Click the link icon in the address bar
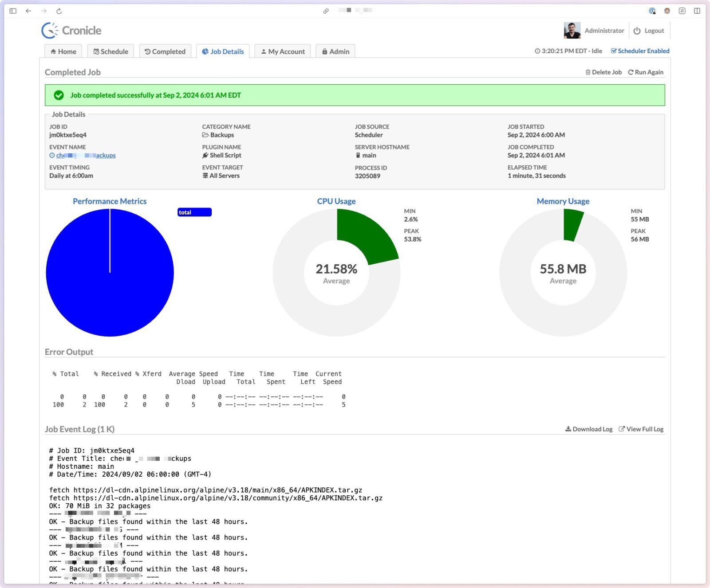Screen dimensions: 710x588 point(326,11)
